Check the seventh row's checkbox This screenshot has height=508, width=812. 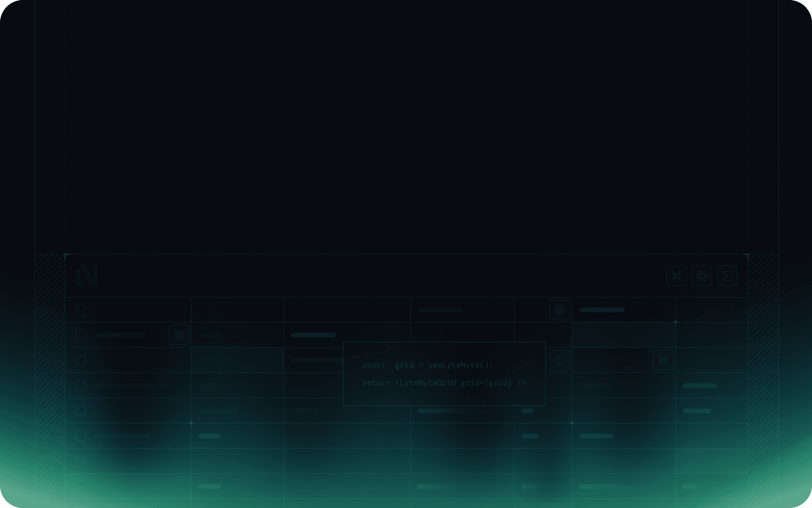coord(81,461)
